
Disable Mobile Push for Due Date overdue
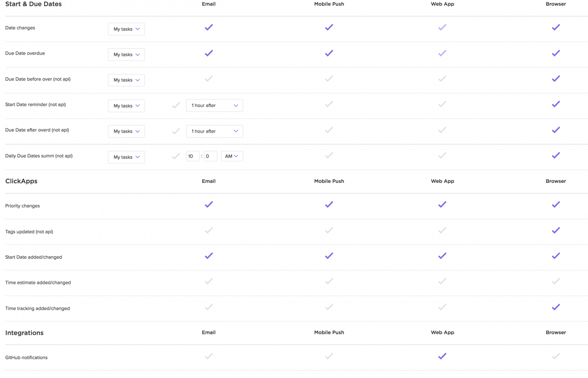click(x=329, y=53)
